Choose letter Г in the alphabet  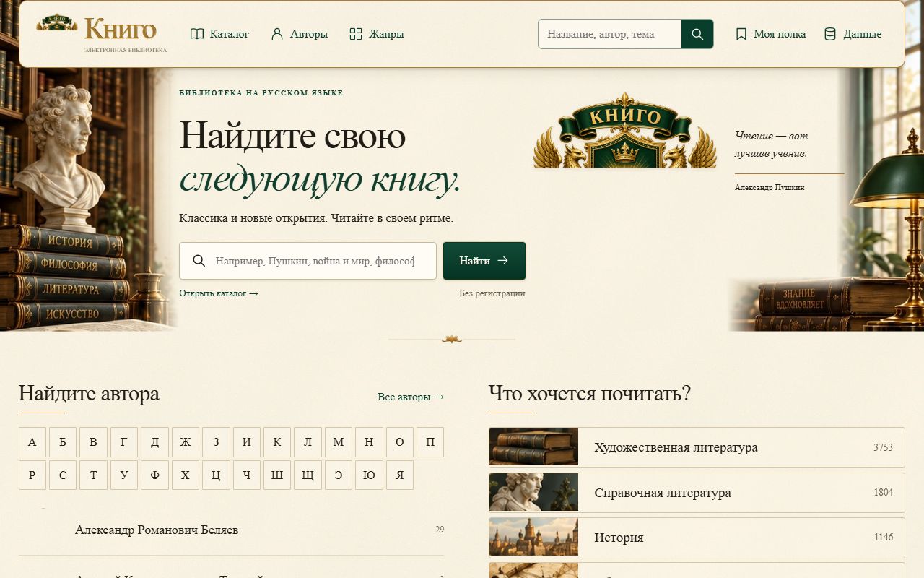tap(124, 442)
